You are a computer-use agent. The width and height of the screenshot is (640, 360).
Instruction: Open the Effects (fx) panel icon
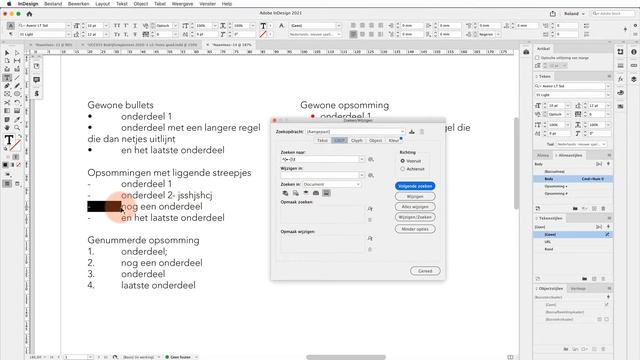point(620,79)
